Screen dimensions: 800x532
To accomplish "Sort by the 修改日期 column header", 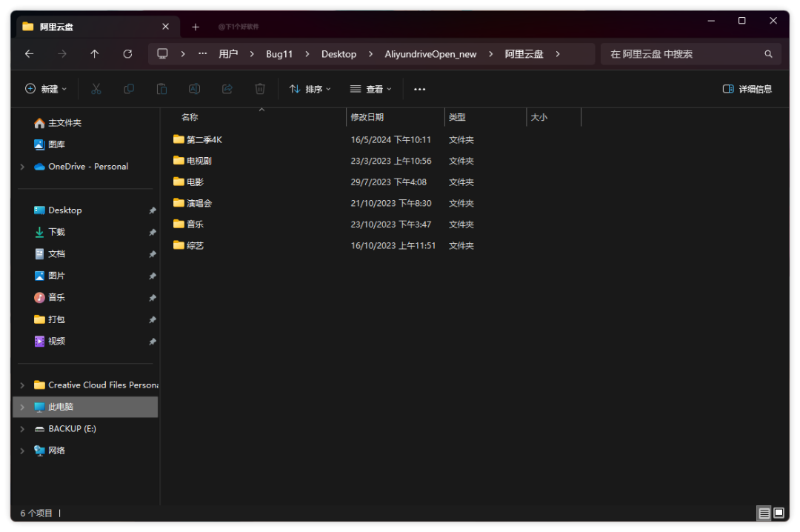I will tap(396, 117).
